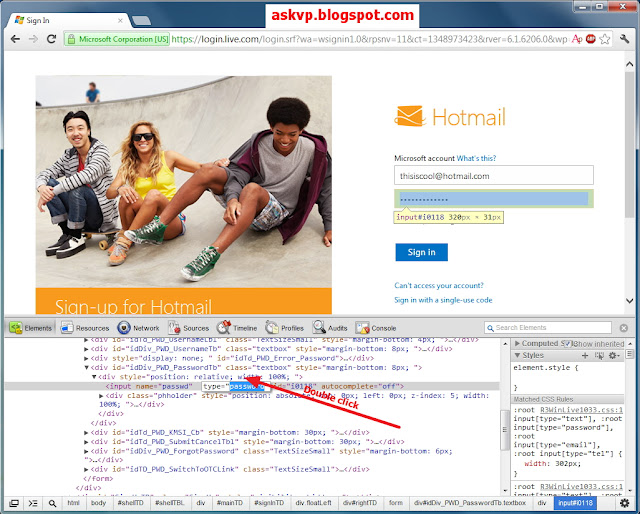Collapse the idDiv_PWD_PasswordTb div node
The width and height of the screenshot is (640, 514).
pos(86,367)
